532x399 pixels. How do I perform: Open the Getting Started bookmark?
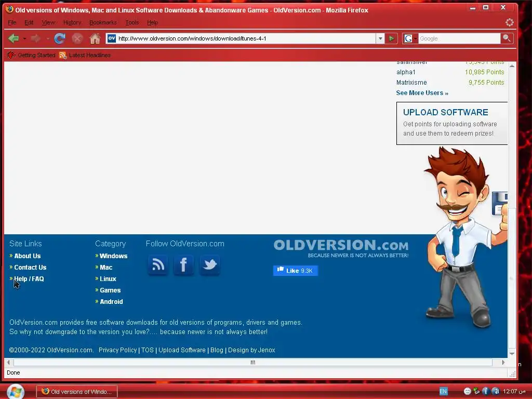coord(31,55)
